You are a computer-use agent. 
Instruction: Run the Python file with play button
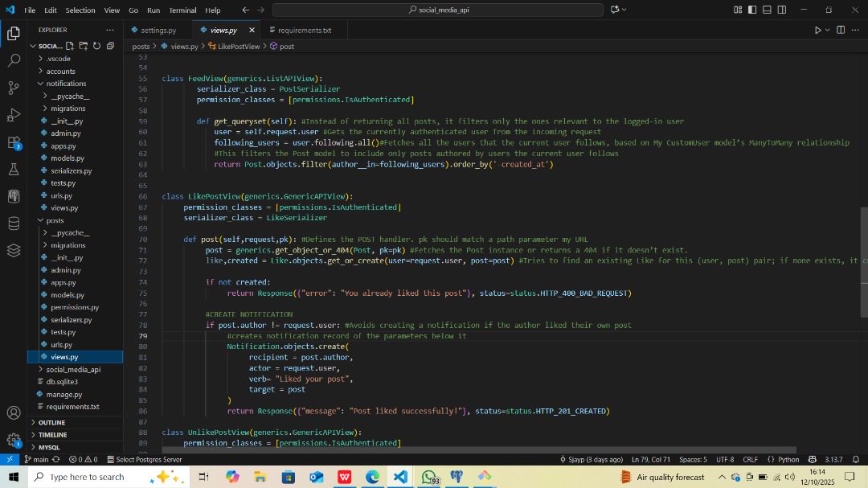(817, 30)
